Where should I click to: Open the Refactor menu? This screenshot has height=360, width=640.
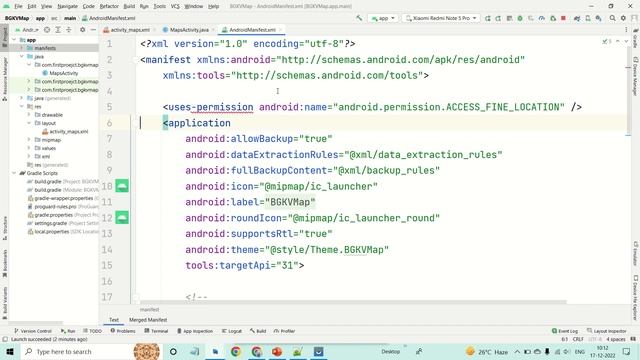109,6
